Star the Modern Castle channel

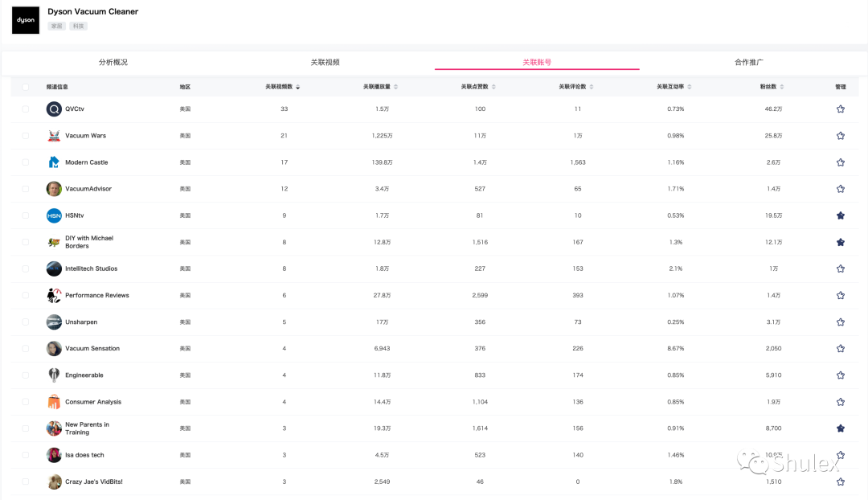(841, 162)
